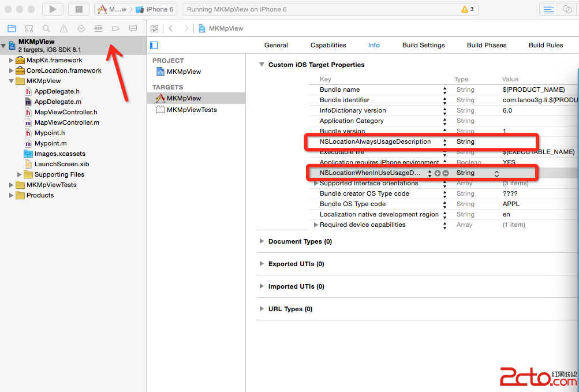The height and width of the screenshot is (392, 579).
Task: Show the Issue navigator warning icon
Action: [63, 28]
